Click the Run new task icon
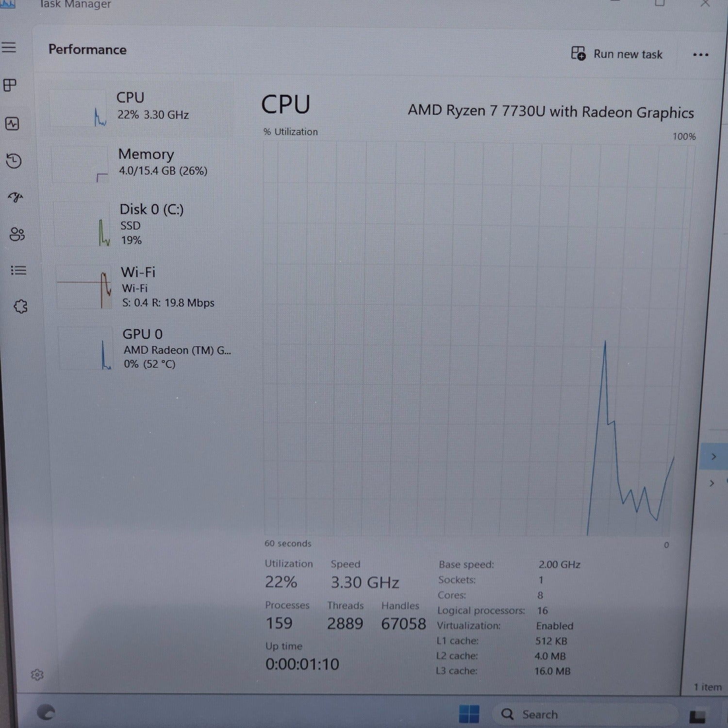728x728 pixels. point(578,53)
